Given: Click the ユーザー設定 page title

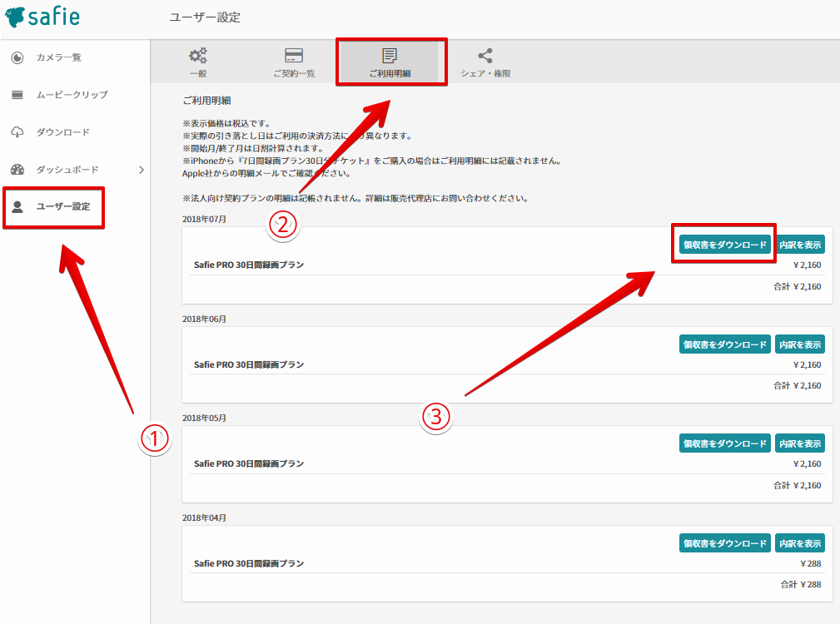Looking at the screenshot, I should (205, 17).
